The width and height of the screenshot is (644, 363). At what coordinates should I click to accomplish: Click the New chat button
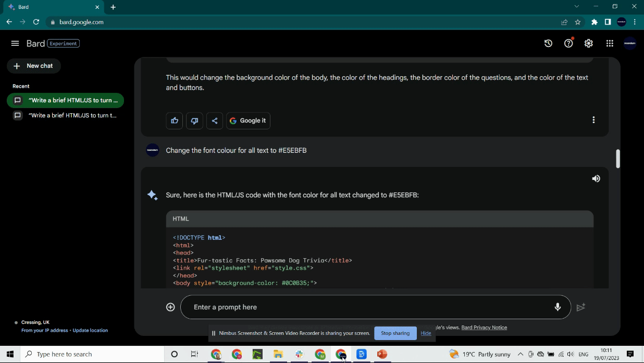(34, 66)
